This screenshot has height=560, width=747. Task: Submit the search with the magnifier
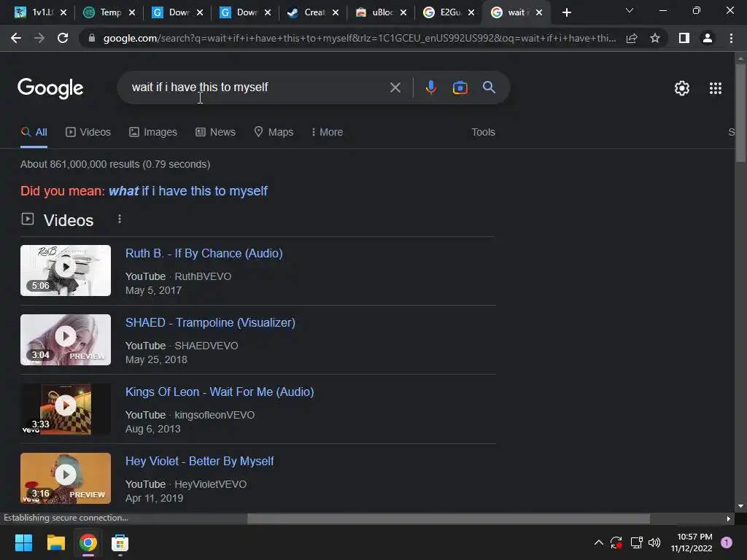click(x=489, y=87)
